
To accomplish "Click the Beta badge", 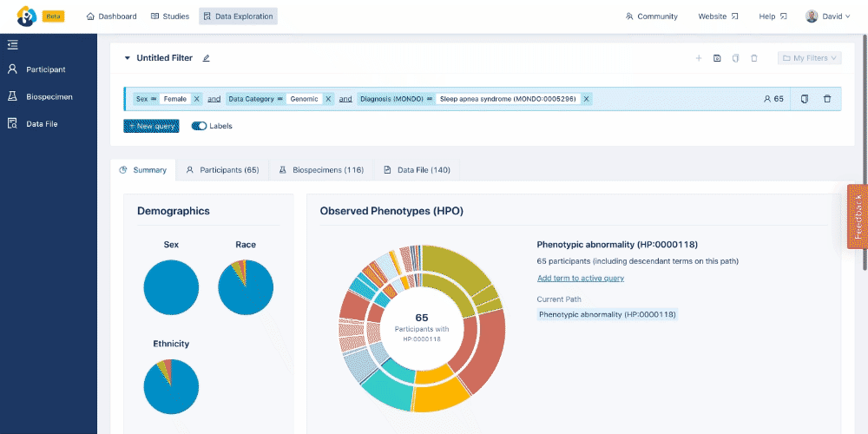I will point(53,16).
